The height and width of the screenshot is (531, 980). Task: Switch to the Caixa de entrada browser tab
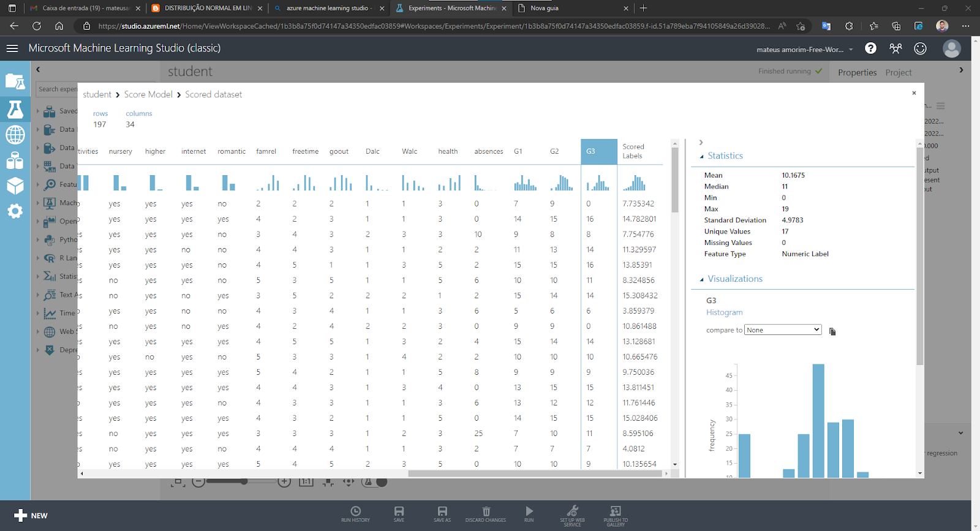click(85, 9)
